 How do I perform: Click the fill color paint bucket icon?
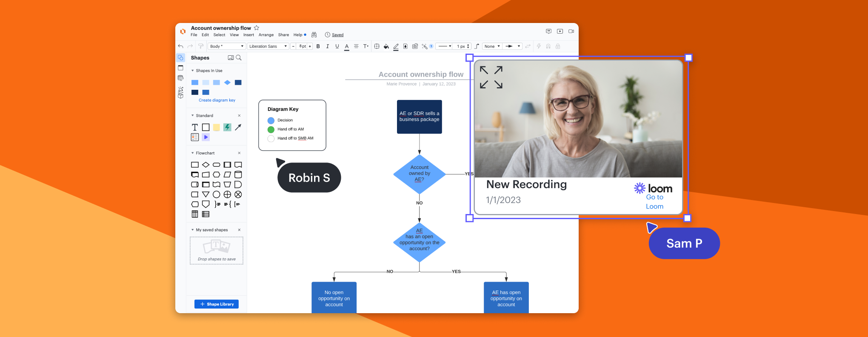pyautogui.click(x=386, y=46)
